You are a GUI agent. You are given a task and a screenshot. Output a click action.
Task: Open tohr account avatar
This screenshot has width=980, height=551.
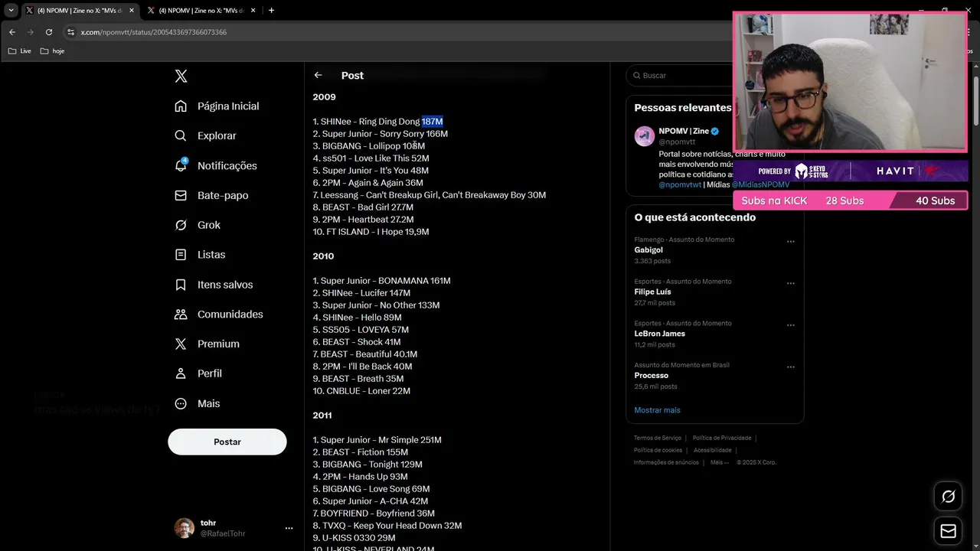(184, 528)
